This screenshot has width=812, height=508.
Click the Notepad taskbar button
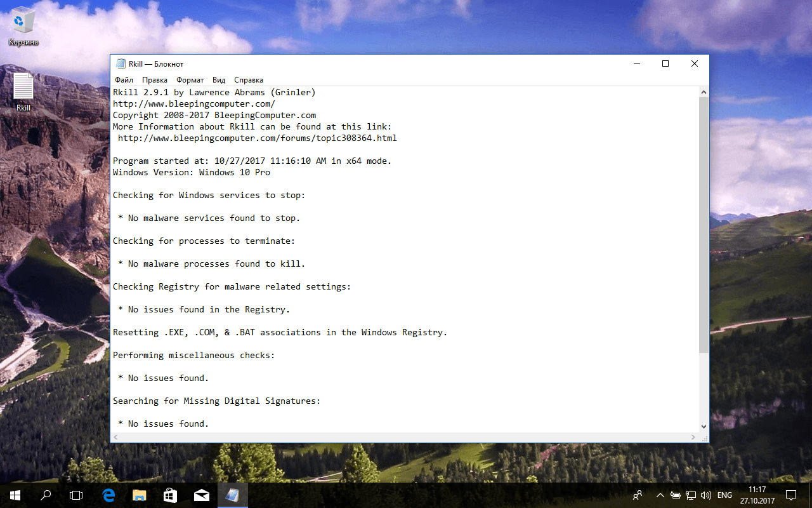232,495
